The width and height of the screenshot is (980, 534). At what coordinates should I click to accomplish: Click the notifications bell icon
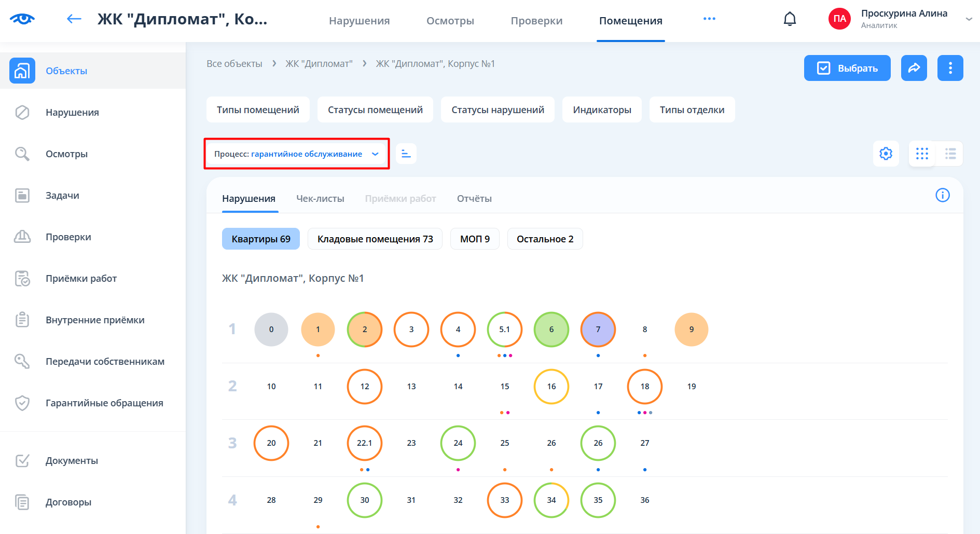(790, 19)
